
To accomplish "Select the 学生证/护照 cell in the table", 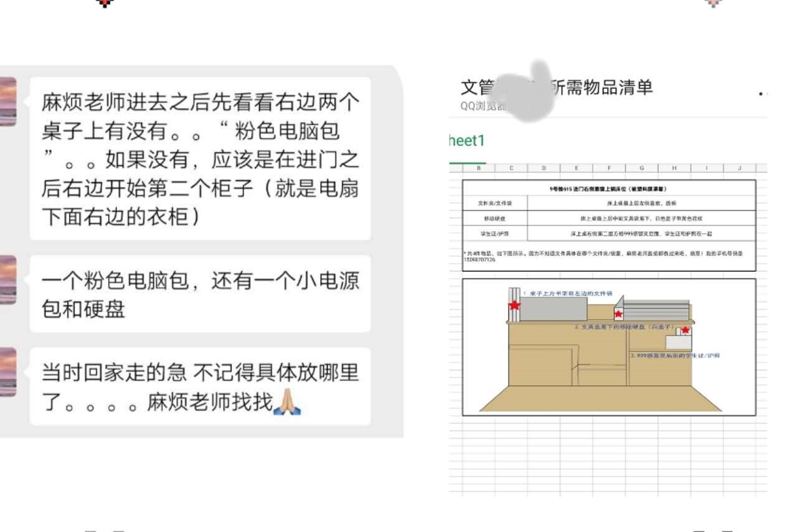I will 495,234.
